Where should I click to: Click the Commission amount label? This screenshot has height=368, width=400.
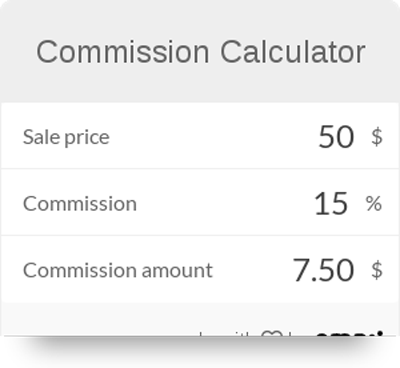pos(117,270)
